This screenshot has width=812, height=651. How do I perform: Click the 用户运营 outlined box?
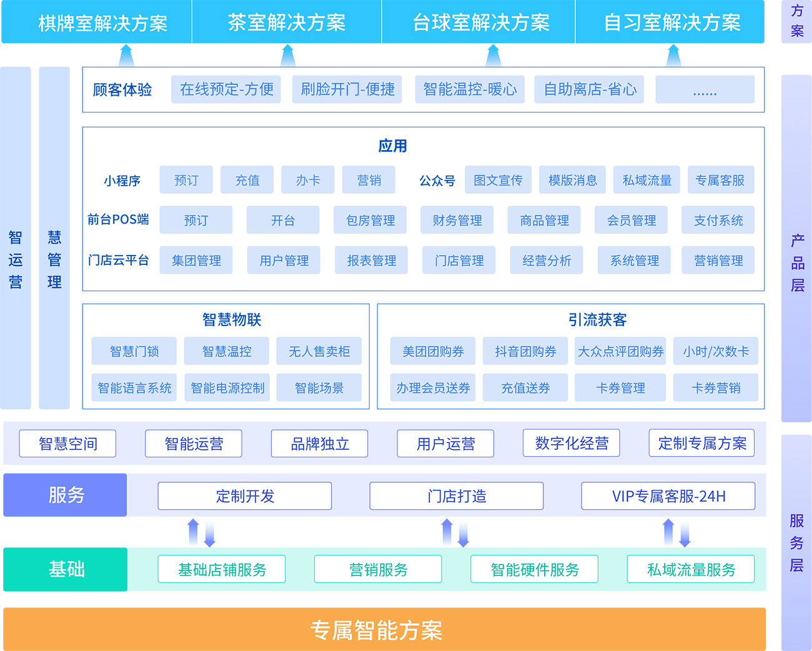446,444
